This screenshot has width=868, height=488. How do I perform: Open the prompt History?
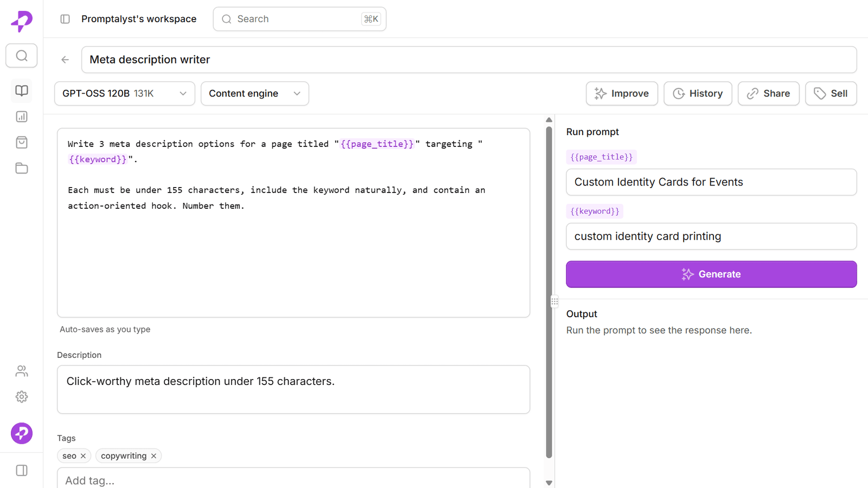(x=698, y=94)
